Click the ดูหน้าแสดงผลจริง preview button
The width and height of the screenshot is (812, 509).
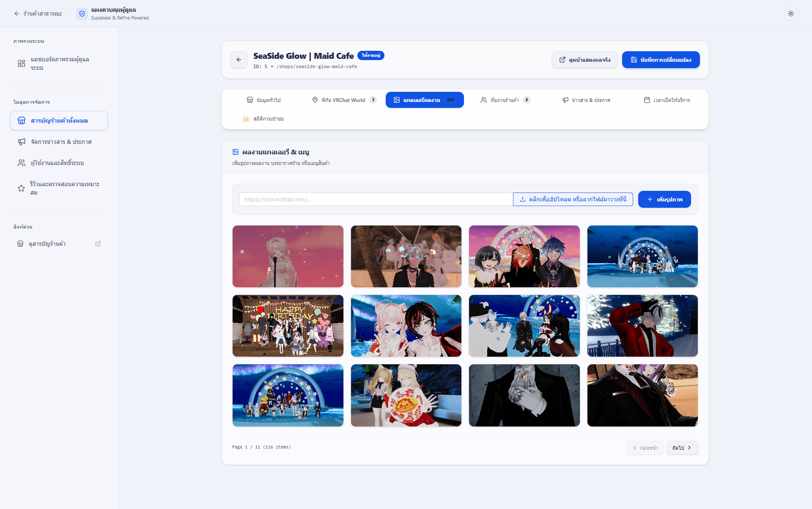pyautogui.click(x=584, y=60)
